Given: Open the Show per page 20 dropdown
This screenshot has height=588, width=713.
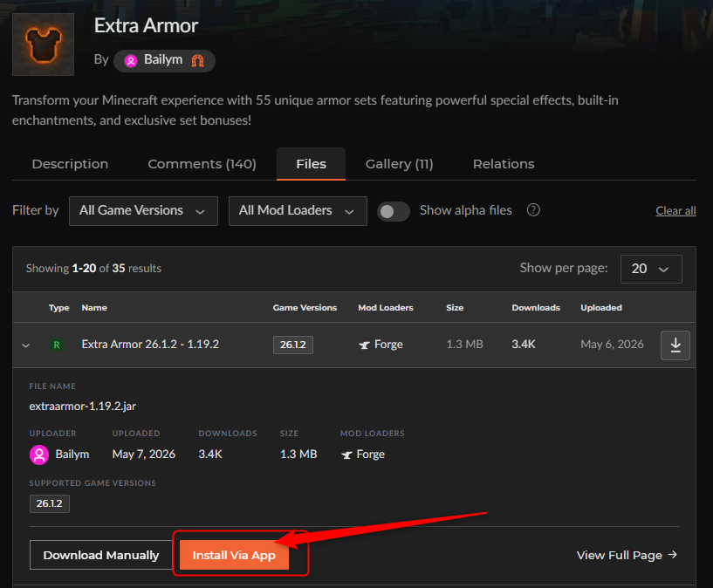Looking at the screenshot, I should click(x=651, y=269).
